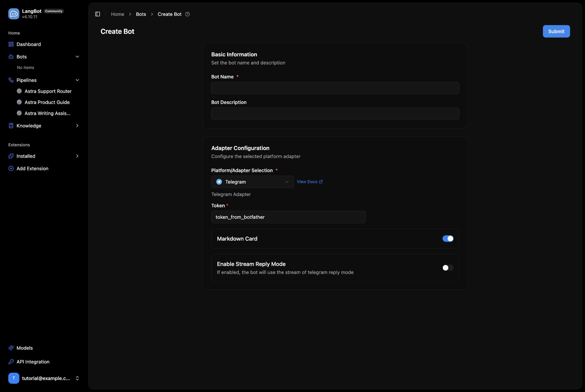Open Models page from sidebar
The image size is (585, 392).
coord(44,348)
